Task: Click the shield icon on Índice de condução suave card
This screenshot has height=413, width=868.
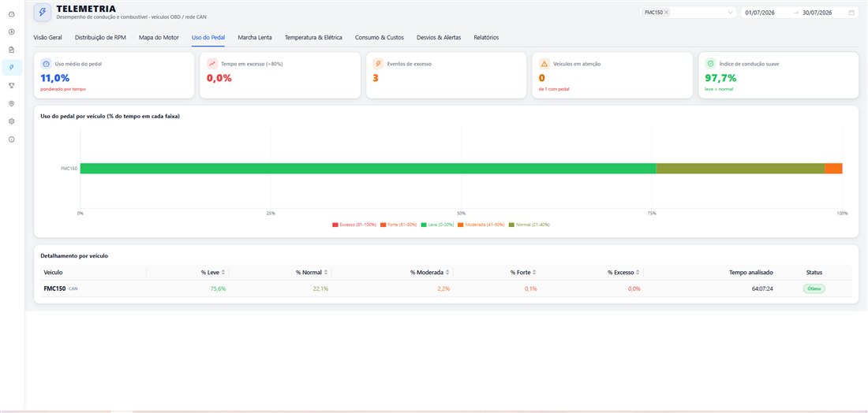Action: [710, 64]
